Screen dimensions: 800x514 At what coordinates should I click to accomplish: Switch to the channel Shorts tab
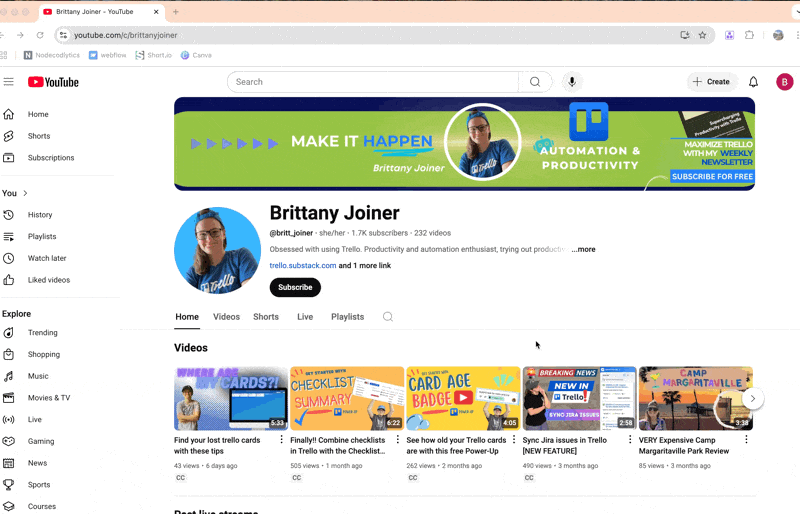tap(266, 317)
